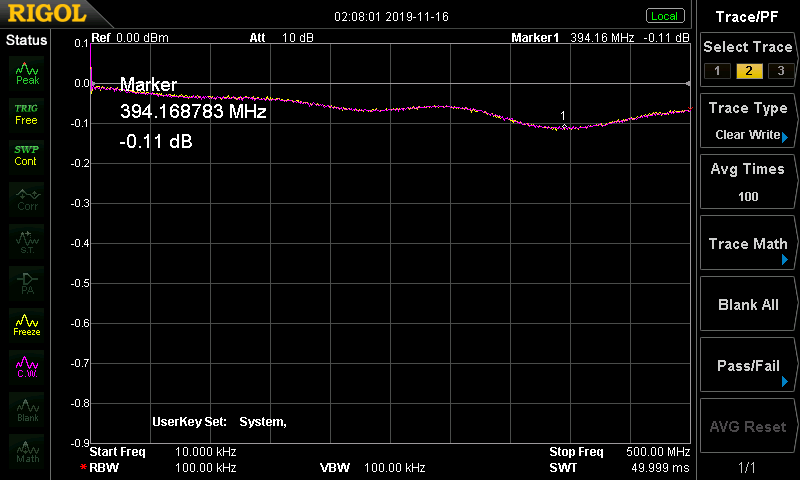
Task: Open the Pass/Fail submenu
Action: pyautogui.click(x=748, y=366)
